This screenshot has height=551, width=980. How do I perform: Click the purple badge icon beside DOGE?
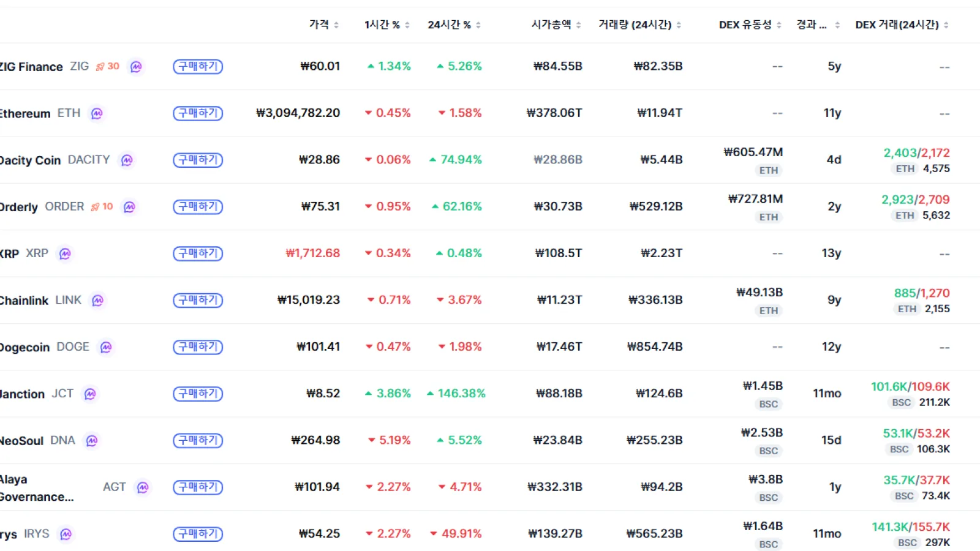click(x=106, y=347)
